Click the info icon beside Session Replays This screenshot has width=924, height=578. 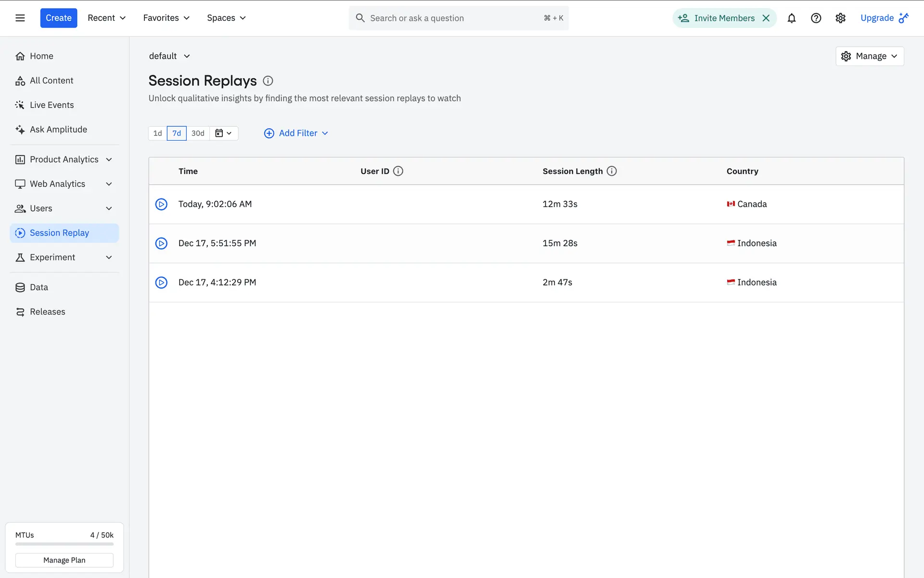pos(268,81)
